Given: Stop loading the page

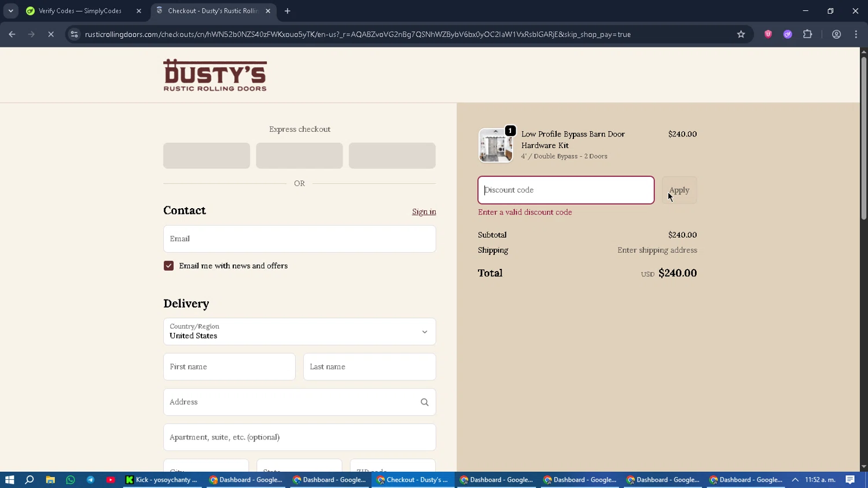Looking at the screenshot, I should tap(51, 34).
